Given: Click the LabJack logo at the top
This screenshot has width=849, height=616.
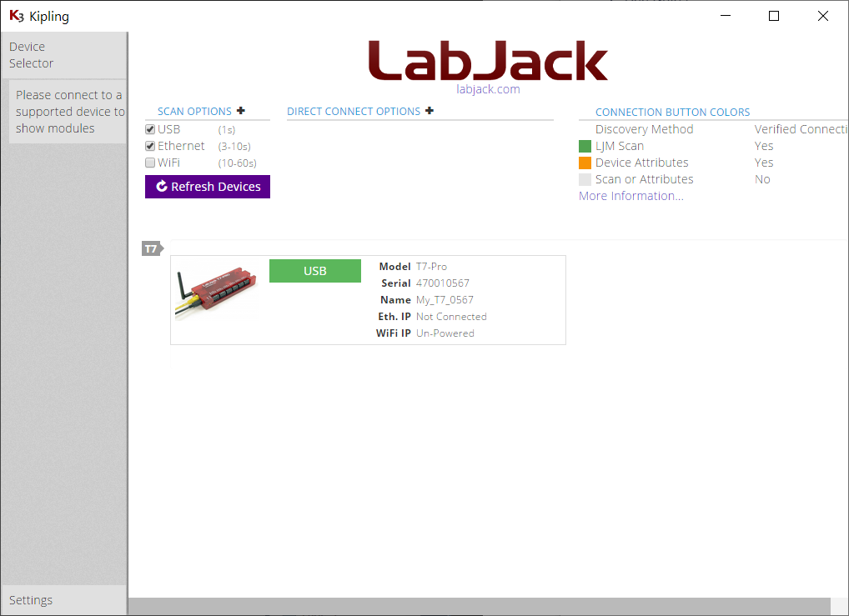Looking at the screenshot, I should (488, 63).
